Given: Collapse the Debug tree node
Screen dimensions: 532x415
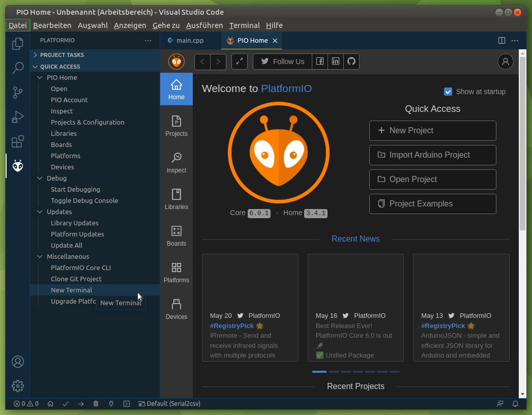Looking at the screenshot, I should click(x=40, y=179).
